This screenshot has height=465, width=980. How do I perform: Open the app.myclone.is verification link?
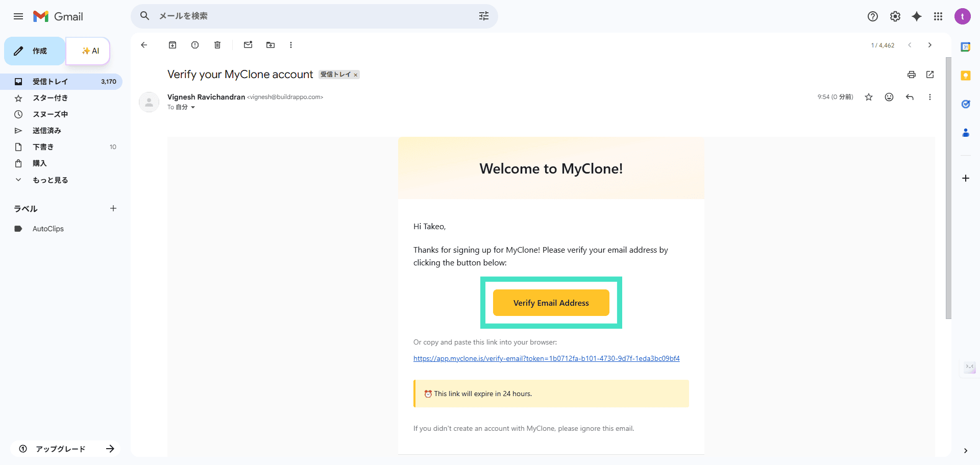coord(546,358)
